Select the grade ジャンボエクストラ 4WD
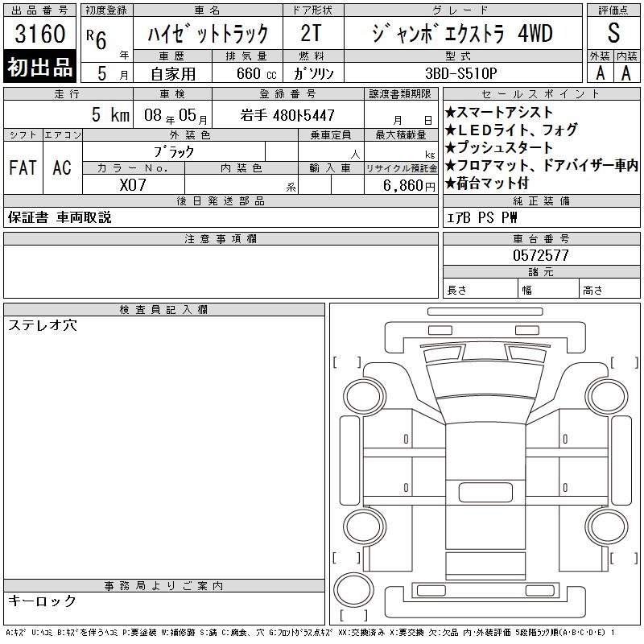 [x=462, y=33]
